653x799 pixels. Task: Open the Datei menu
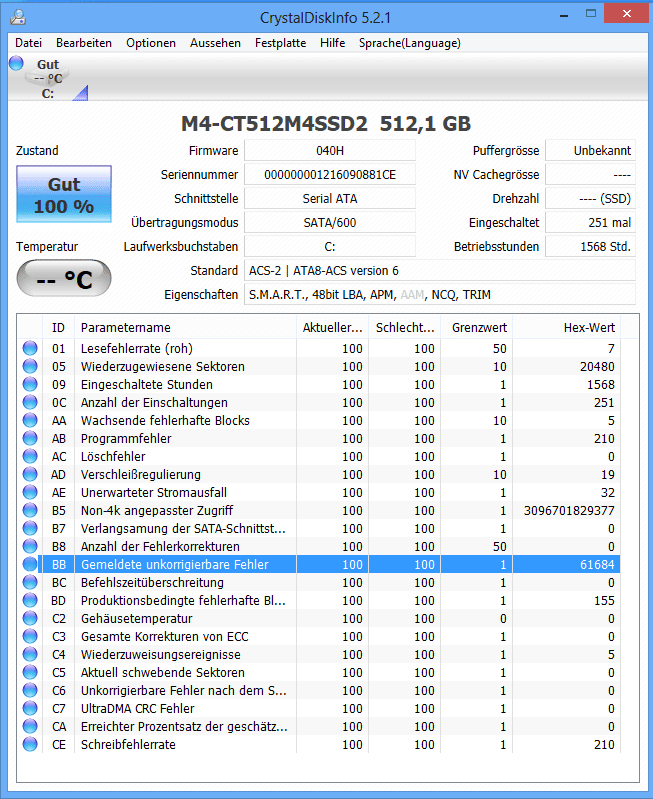tap(29, 43)
